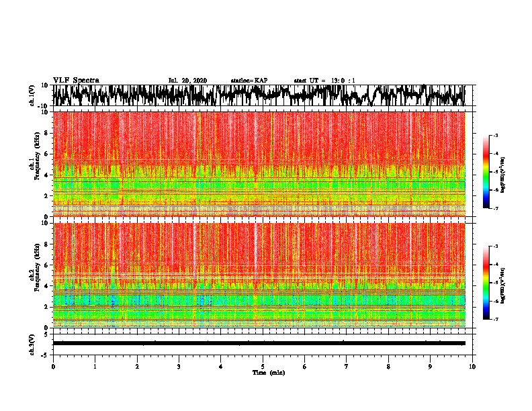This screenshot has width=532, height=411.
Task: Click the ch.3 voltage strip plot
Action: [263, 345]
